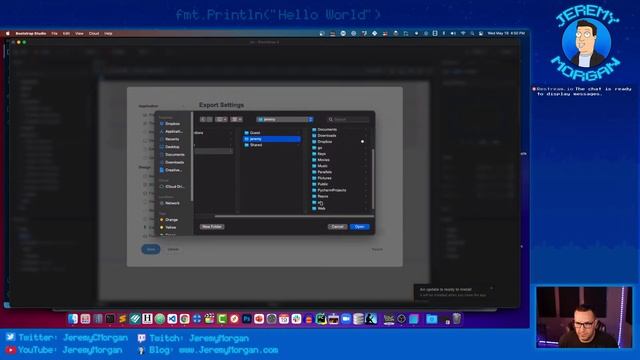Open the View menu

79,33
